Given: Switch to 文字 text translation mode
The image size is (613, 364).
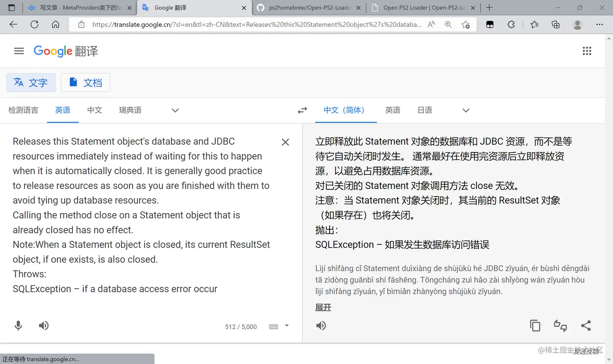Looking at the screenshot, I should tap(31, 83).
